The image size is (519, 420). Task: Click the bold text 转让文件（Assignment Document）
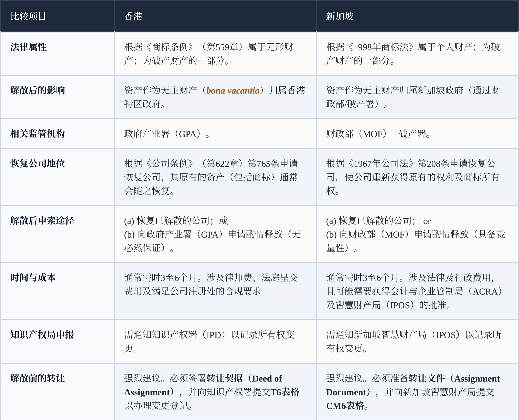click(x=413, y=385)
